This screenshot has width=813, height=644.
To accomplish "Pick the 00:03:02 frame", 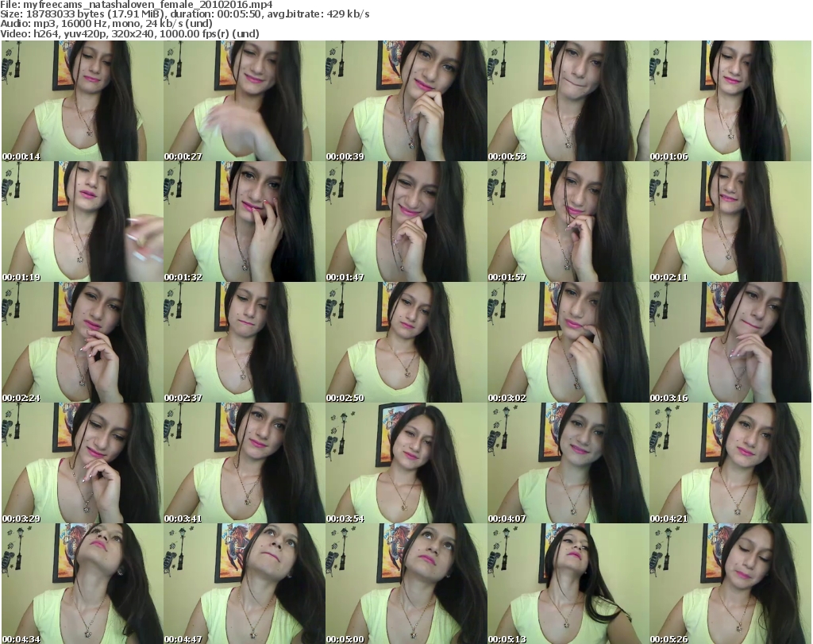I will coord(568,342).
